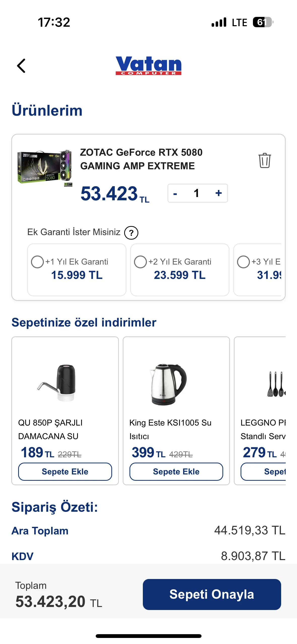Open the LEGGNO utensil set image
The height and width of the screenshot is (644, 297).
click(x=276, y=384)
